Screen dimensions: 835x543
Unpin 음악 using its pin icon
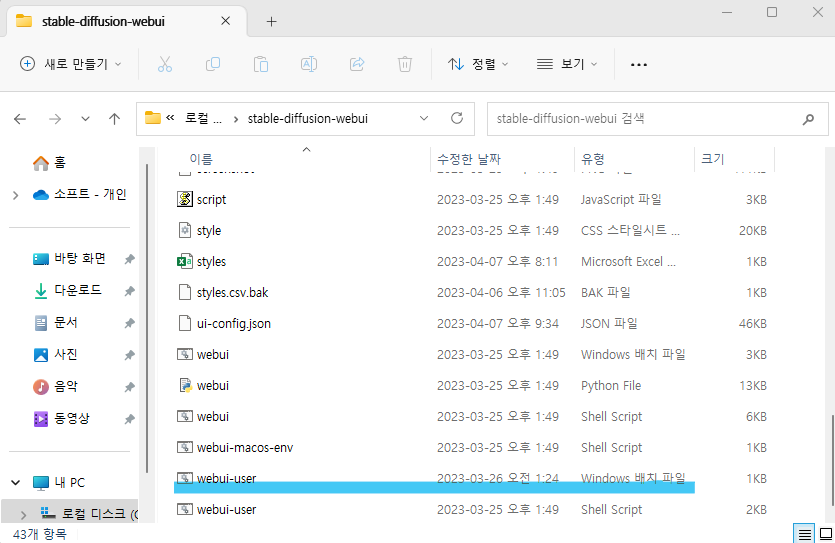[129, 387]
